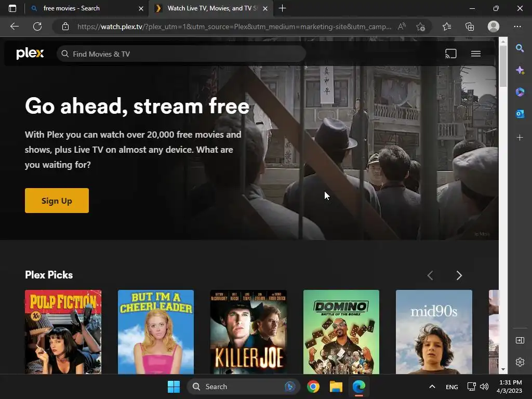Show hidden system tray icons
Screen dimensions: 532x399
(432, 387)
